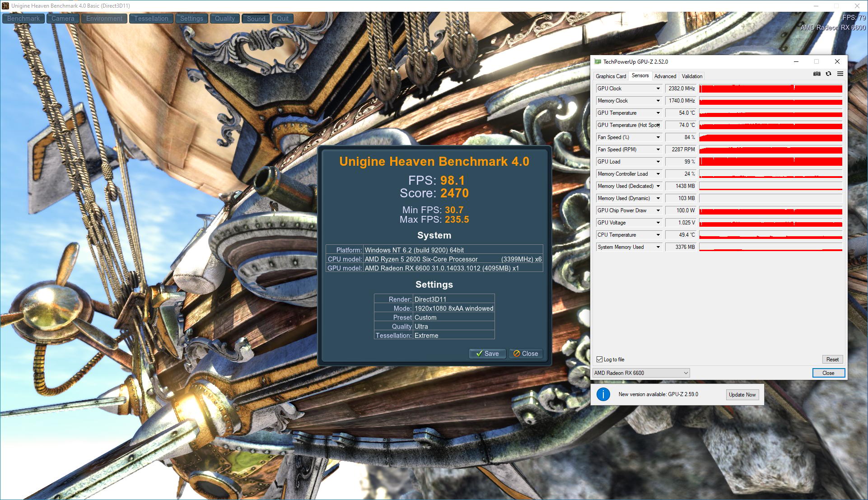Open the Memory Controller Load dropdown
The height and width of the screenshot is (500, 868).
tap(658, 174)
